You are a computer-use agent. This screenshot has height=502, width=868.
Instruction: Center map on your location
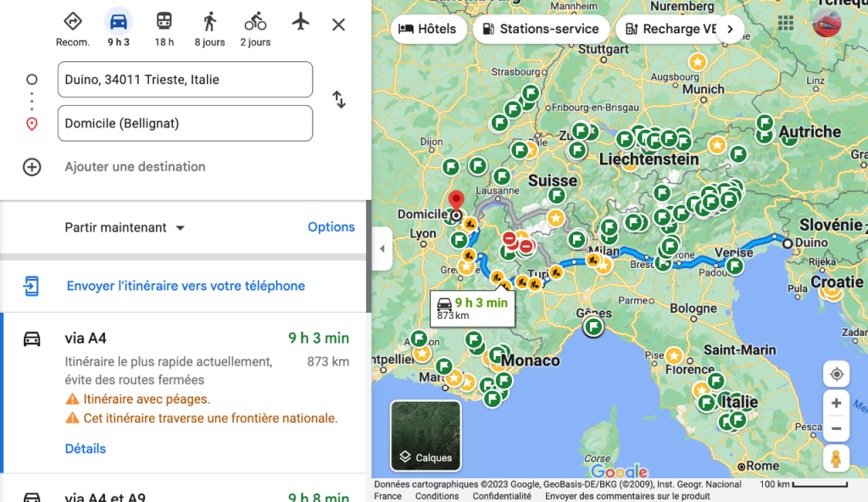pyautogui.click(x=837, y=375)
